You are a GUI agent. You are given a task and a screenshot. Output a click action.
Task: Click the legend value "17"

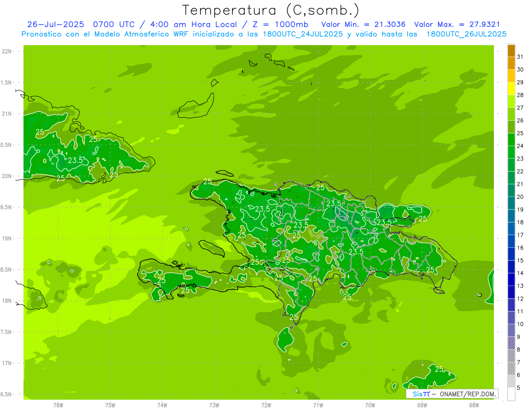coord(520,235)
